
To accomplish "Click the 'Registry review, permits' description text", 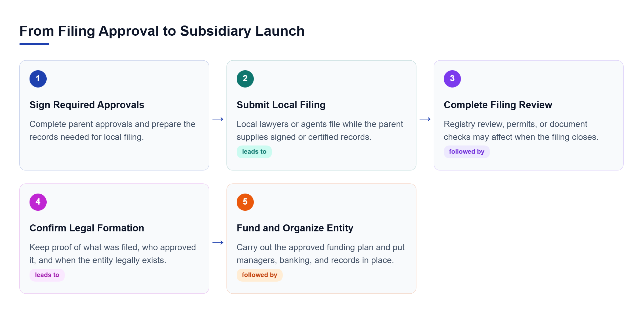I will point(521,131).
